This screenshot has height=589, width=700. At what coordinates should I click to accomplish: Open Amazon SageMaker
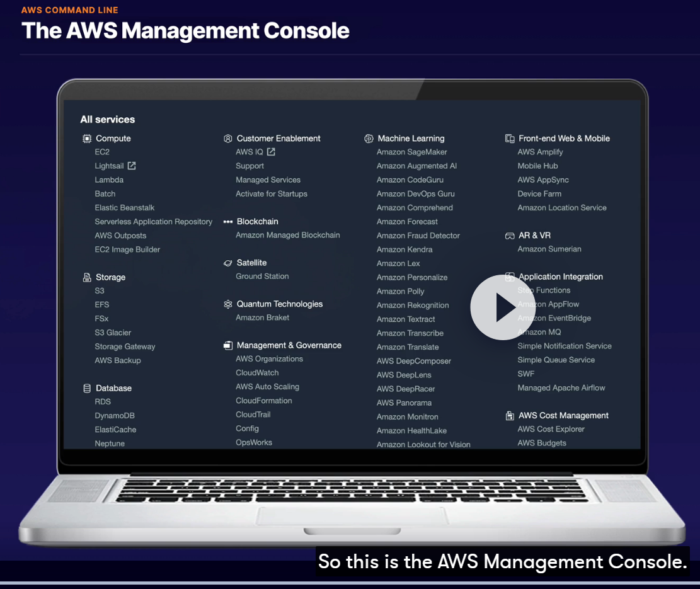tap(411, 152)
